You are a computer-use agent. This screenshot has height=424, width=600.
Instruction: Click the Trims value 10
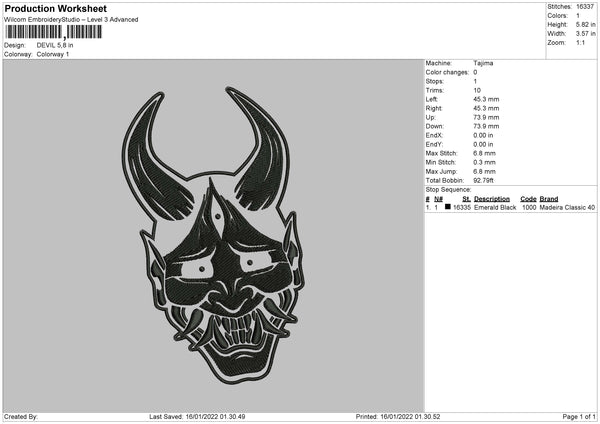tap(476, 90)
